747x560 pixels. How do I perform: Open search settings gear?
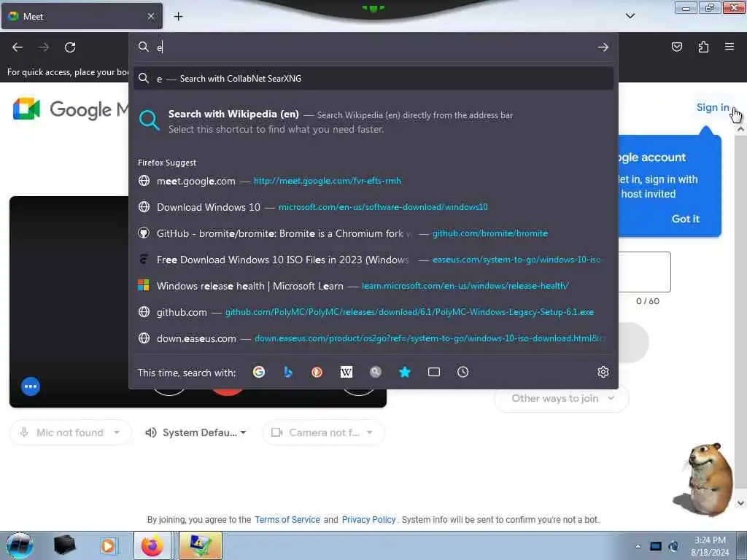click(x=603, y=372)
